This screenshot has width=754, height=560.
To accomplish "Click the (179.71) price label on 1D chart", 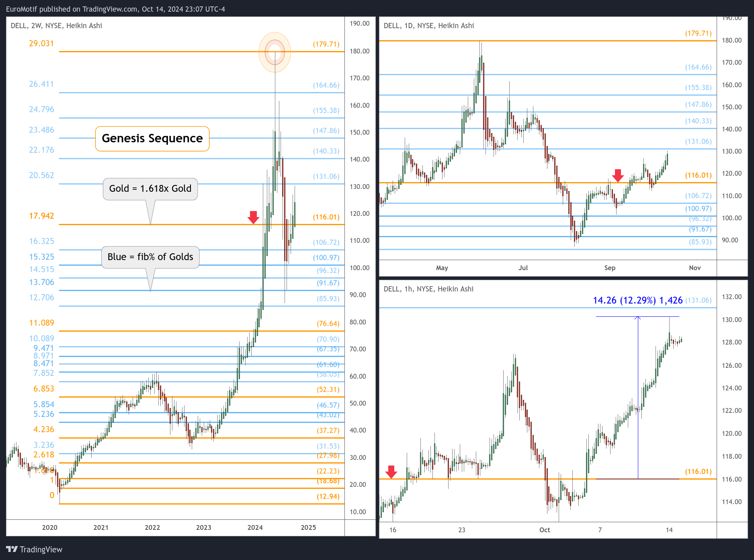I will point(699,33).
